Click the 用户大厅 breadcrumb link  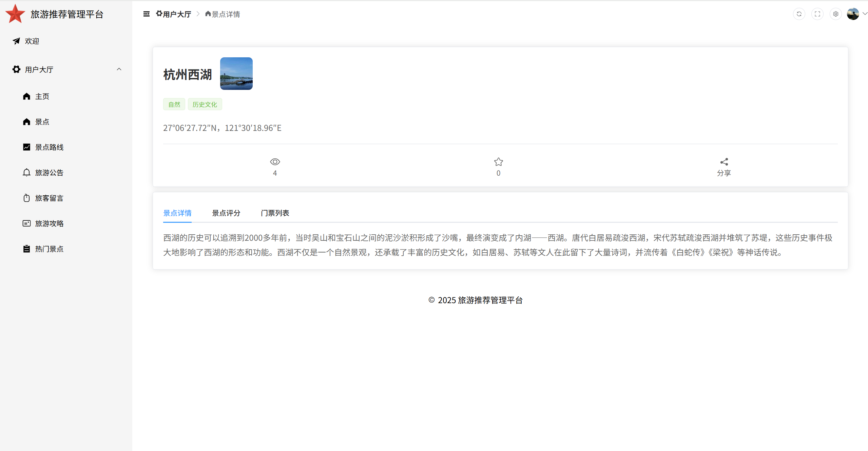coord(176,14)
